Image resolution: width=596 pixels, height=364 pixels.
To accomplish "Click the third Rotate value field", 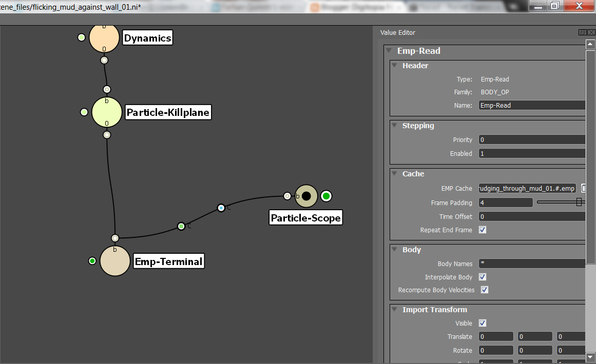I will tap(571, 350).
